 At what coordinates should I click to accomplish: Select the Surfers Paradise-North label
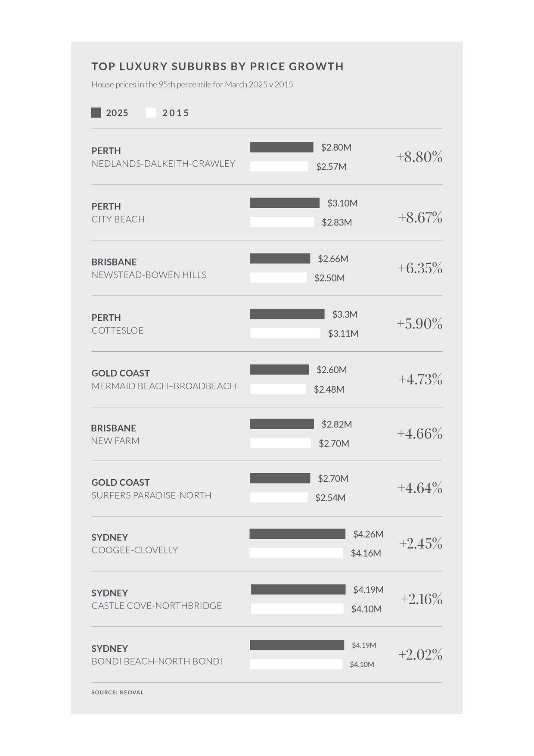152,496
